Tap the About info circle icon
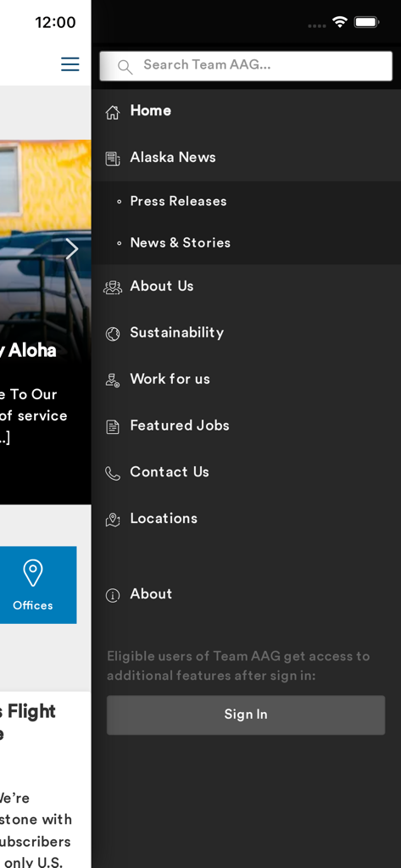This screenshot has width=401, height=868. (x=113, y=596)
